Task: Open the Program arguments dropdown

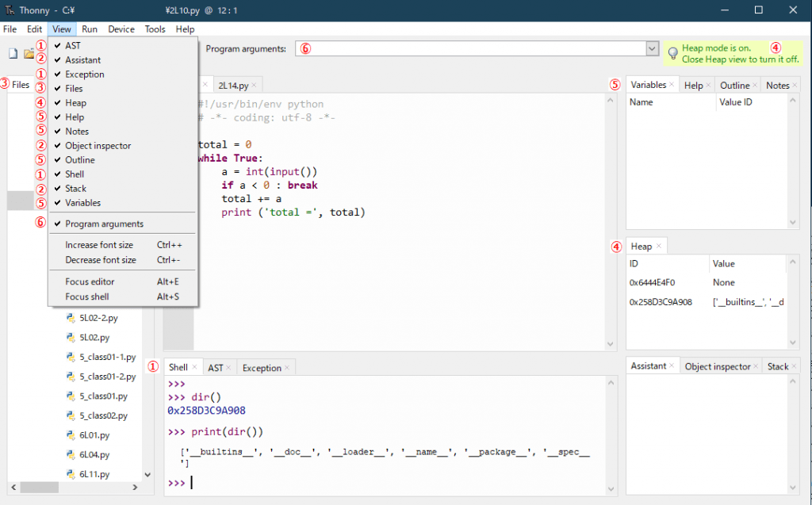Action: click(652, 48)
